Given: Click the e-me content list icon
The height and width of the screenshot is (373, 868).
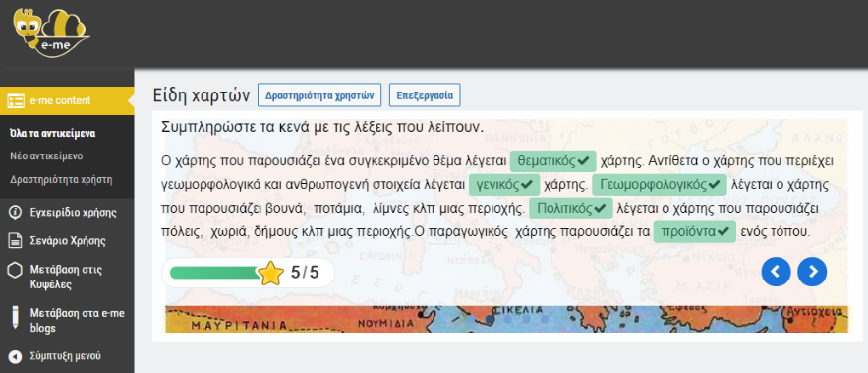Looking at the screenshot, I should (x=16, y=101).
